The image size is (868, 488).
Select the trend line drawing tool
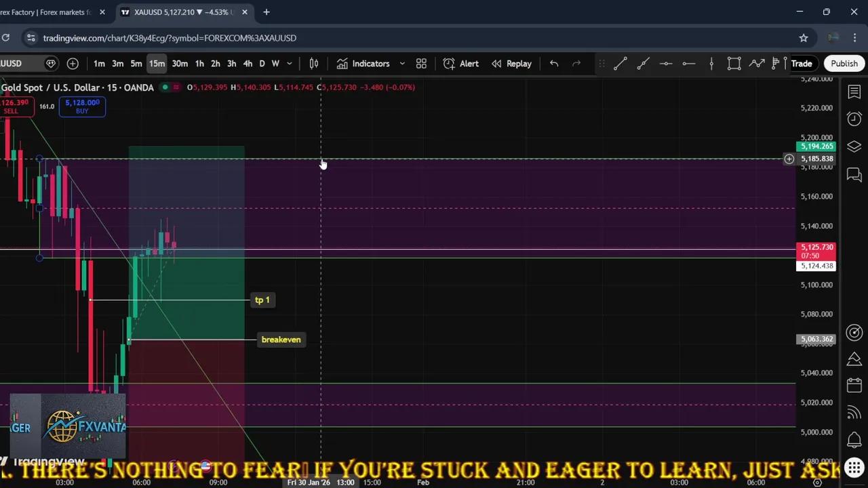[620, 64]
